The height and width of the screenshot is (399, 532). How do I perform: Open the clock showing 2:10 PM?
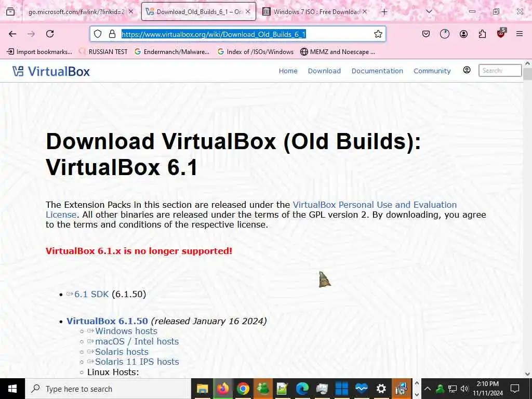(487, 389)
